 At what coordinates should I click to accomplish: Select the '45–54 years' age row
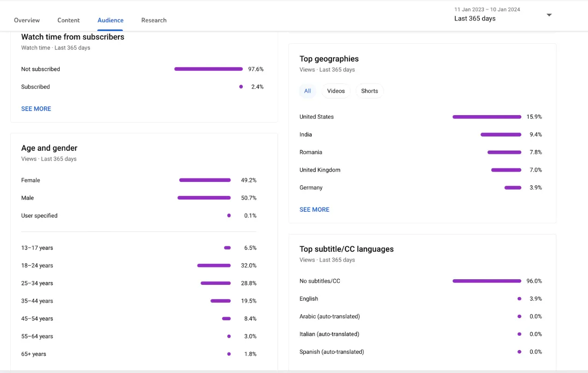coord(139,318)
